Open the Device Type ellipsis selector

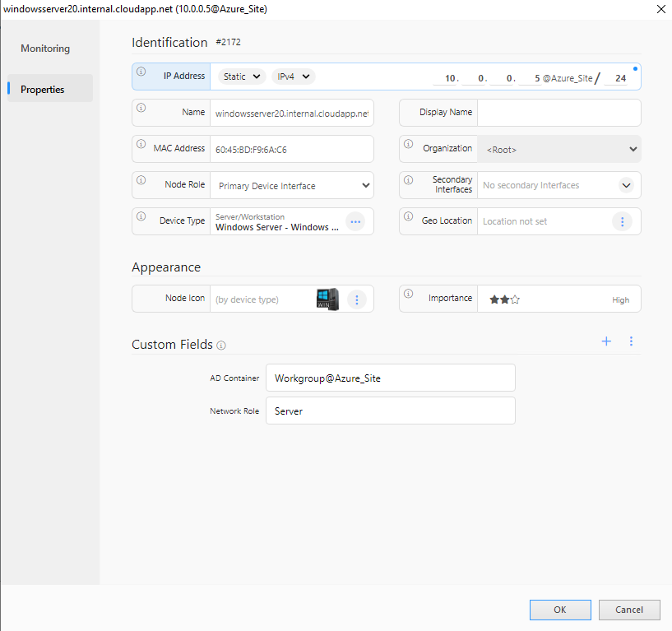click(355, 221)
